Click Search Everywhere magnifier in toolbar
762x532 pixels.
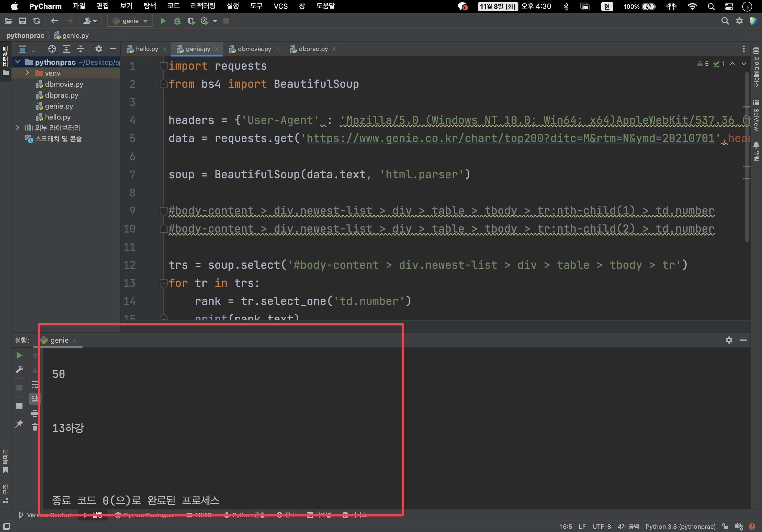coord(725,21)
